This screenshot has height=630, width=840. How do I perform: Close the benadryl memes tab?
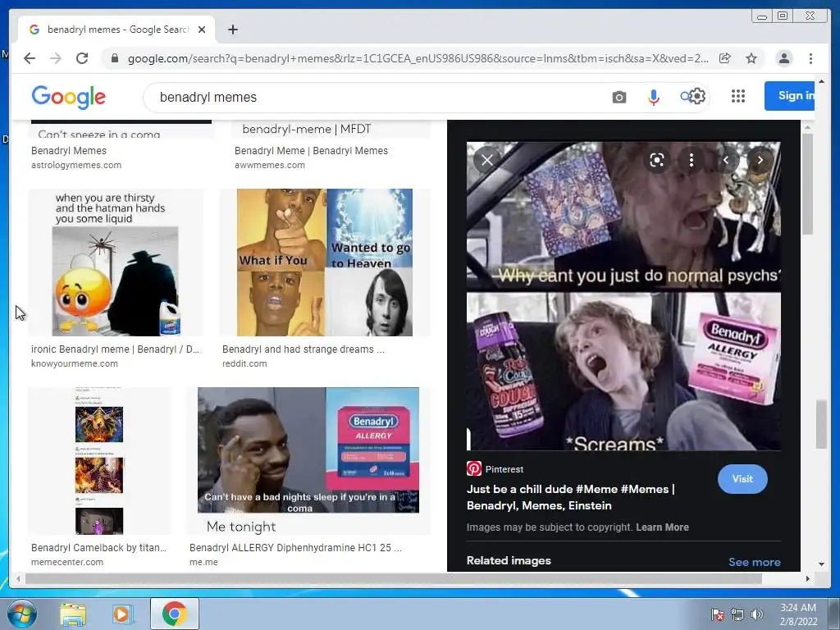click(x=202, y=30)
